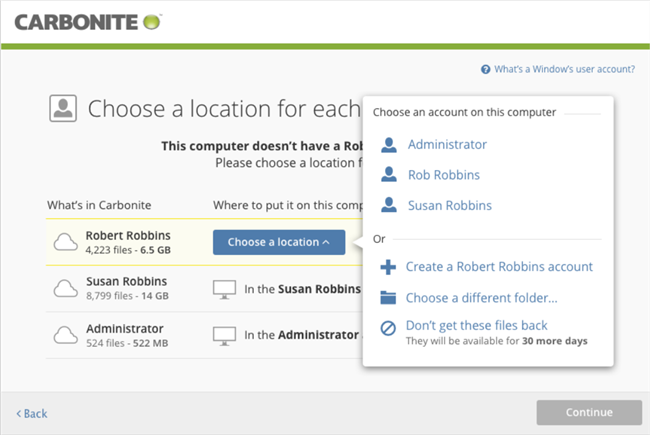Viewport: 650px width, 435px height.
Task: Click the folder icon for different folder
Action: (388, 298)
